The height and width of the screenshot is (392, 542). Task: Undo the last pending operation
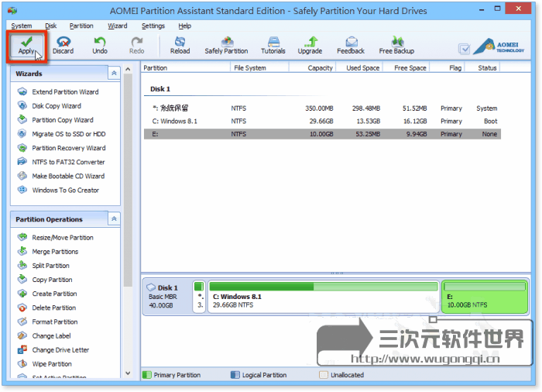coord(100,45)
